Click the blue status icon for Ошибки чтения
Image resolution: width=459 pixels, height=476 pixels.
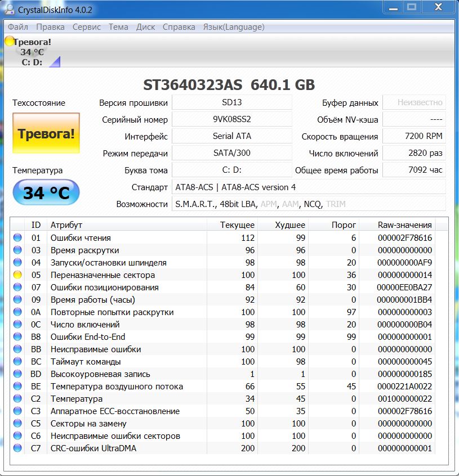[x=17, y=237]
